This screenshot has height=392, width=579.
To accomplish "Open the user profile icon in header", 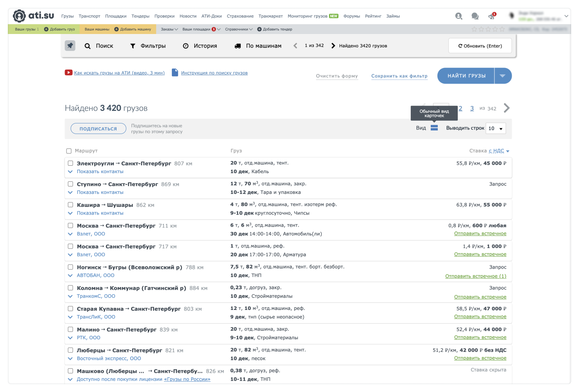I will pos(459,16).
